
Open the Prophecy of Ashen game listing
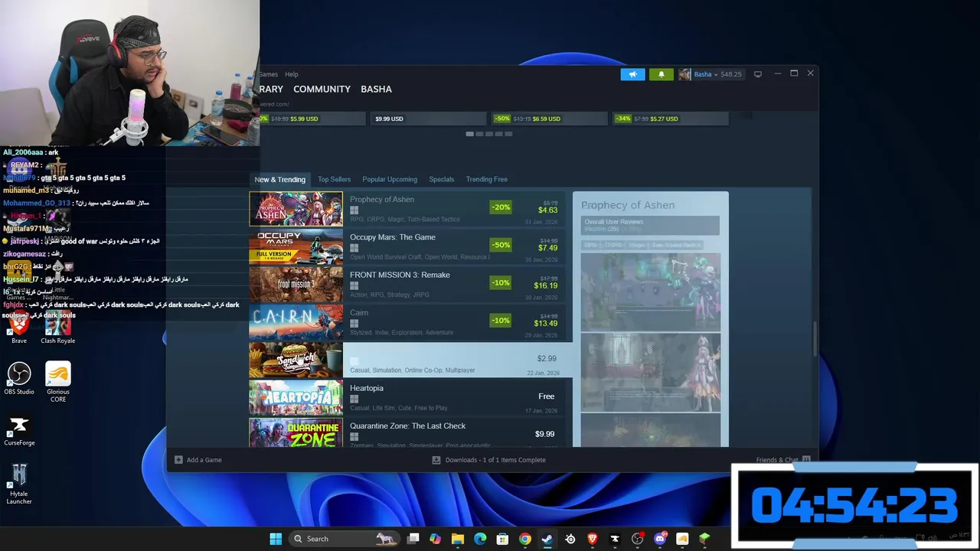(410, 209)
